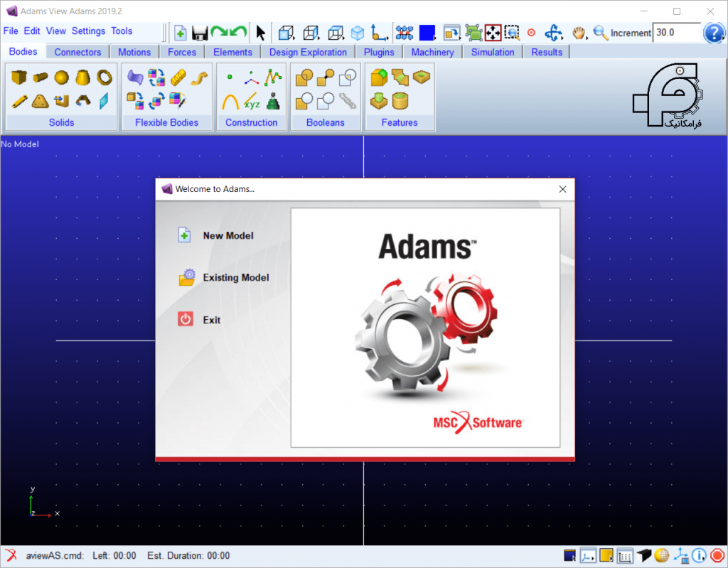Open the blue background color swatch
728x568 pixels.
tap(427, 33)
